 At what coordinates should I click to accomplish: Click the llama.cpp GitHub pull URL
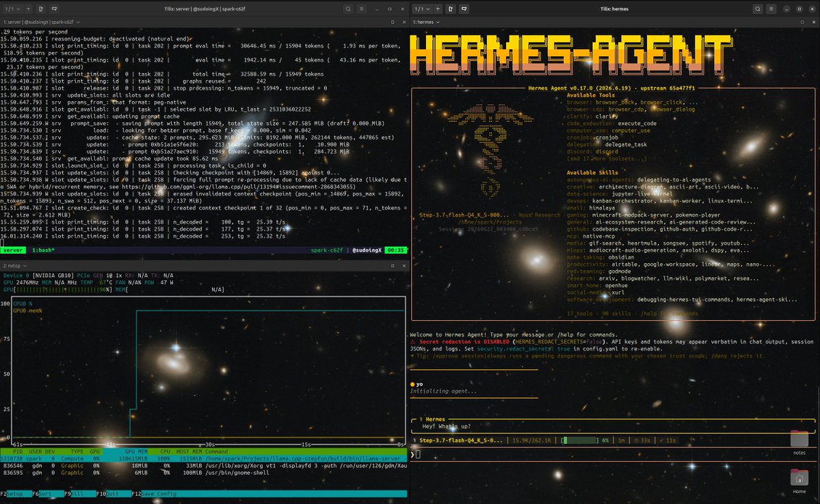point(239,187)
